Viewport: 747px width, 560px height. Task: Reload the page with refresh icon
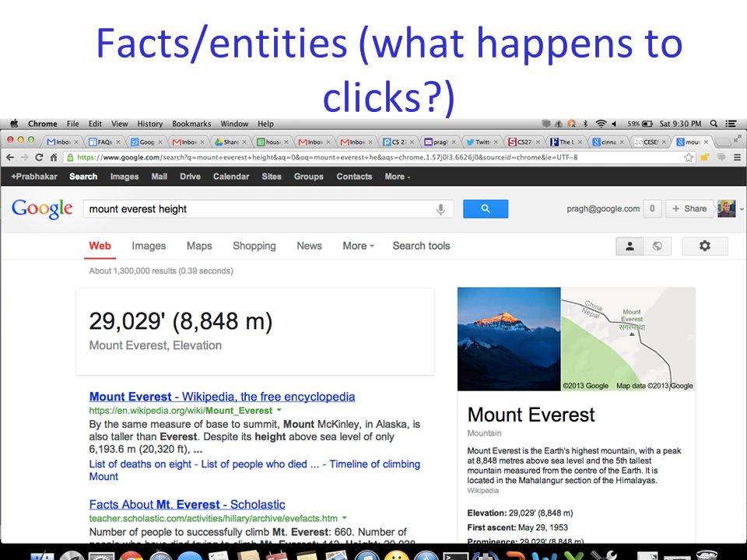coord(39,157)
